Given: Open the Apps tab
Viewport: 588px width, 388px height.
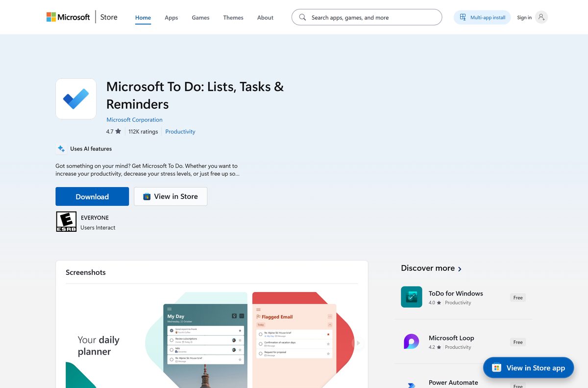Looking at the screenshot, I should click(171, 18).
